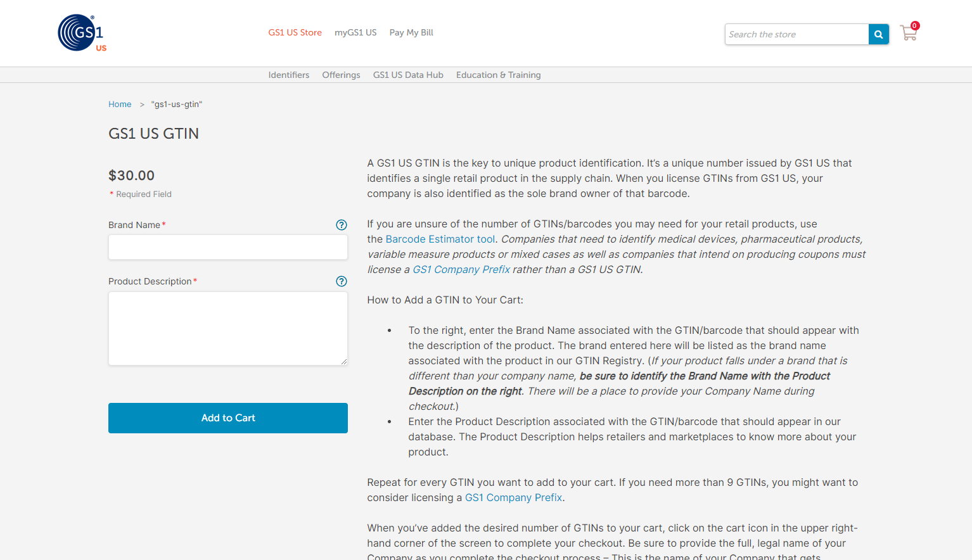Viewport: 972px width, 560px height.
Task: Open GS1 US Data Hub menu
Action: pyautogui.click(x=408, y=75)
